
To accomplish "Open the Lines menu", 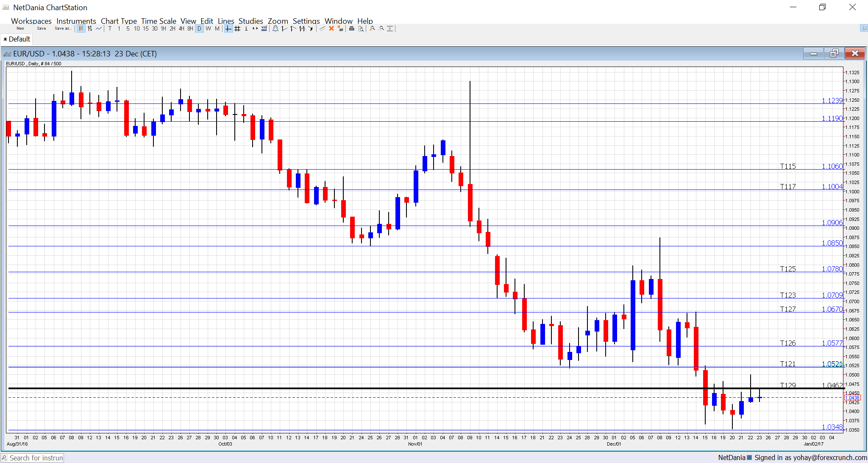I will [x=225, y=21].
